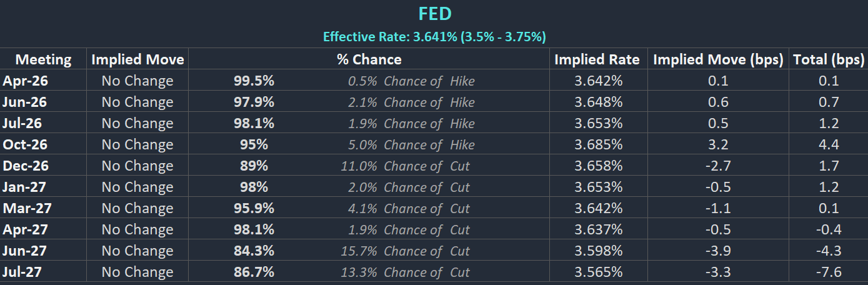The image size is (868, 285).
Task: Select the Effective Rate 3.641% subtitle
Action: point(434,37)
